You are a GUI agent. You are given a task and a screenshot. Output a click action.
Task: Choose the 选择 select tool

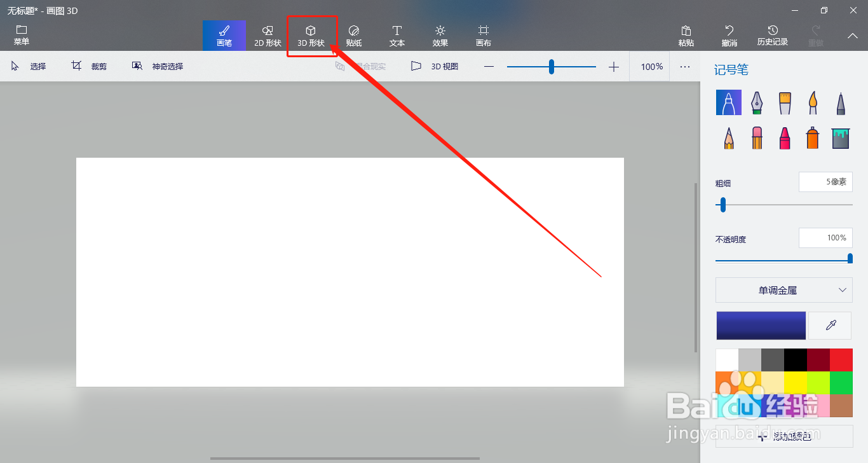click(29, 66)
